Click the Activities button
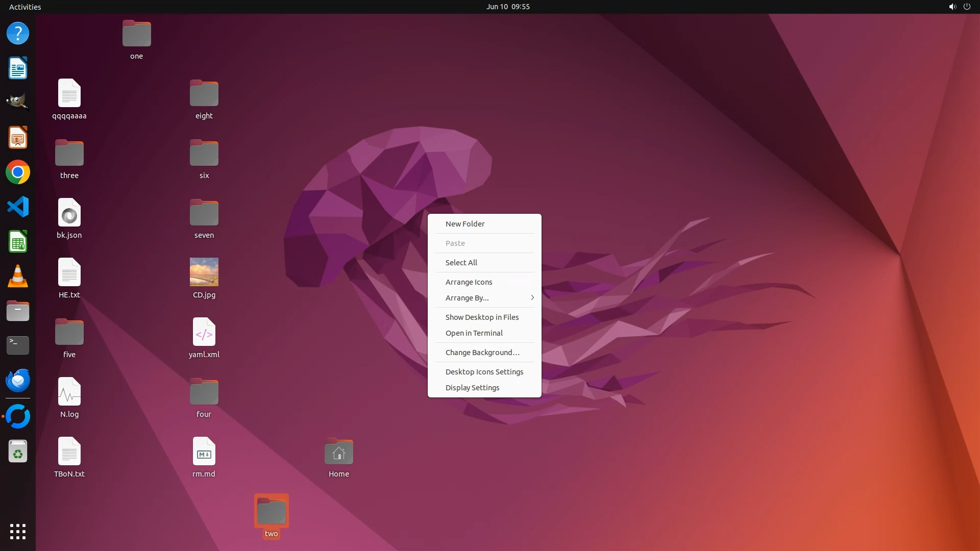 point(25,7)
